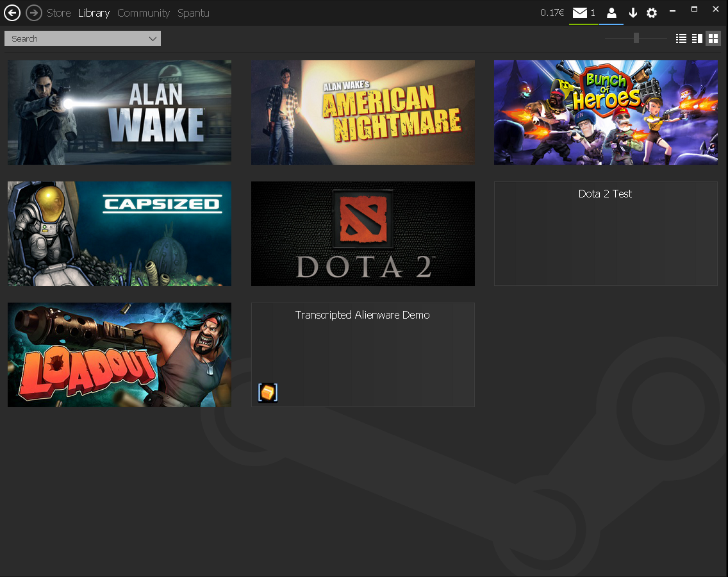Switch to list view icon
The height and width of the screenshot is (577, 728).
[x=681, y=38]
